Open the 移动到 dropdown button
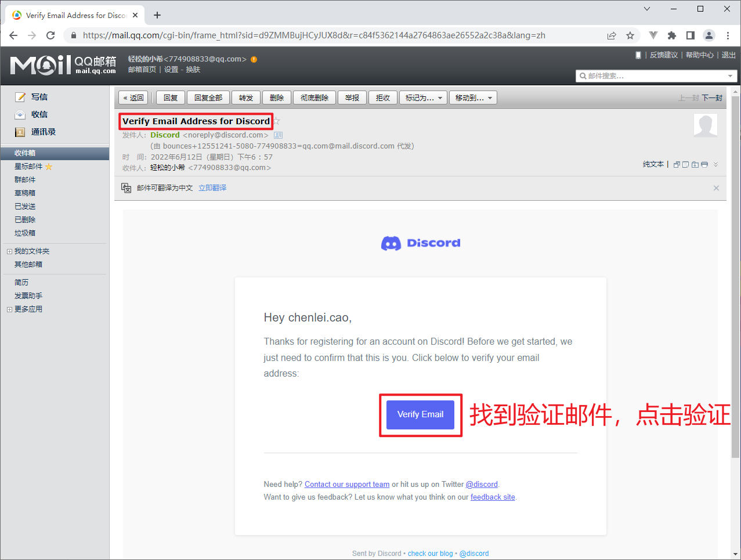This screenshot has height=560, width=741. [x=473, y=98]
